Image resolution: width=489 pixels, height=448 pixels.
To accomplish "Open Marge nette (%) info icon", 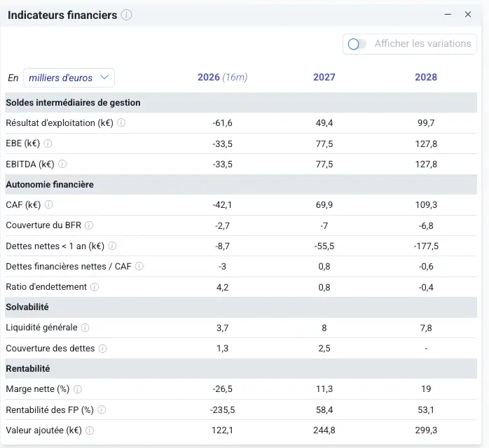I will click(x=78, y=389).
